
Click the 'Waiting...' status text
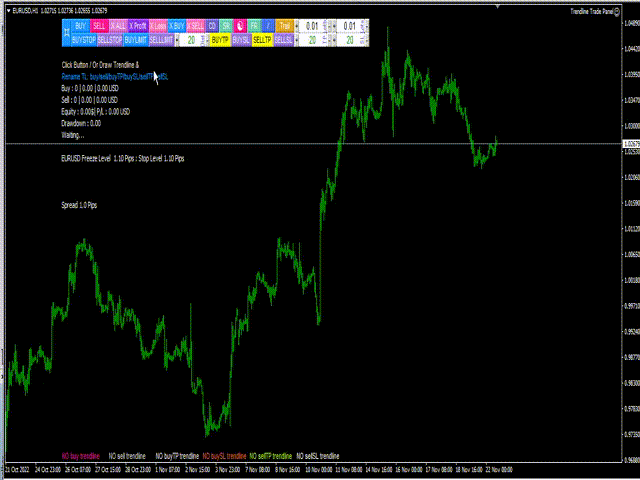pos(73,135)
